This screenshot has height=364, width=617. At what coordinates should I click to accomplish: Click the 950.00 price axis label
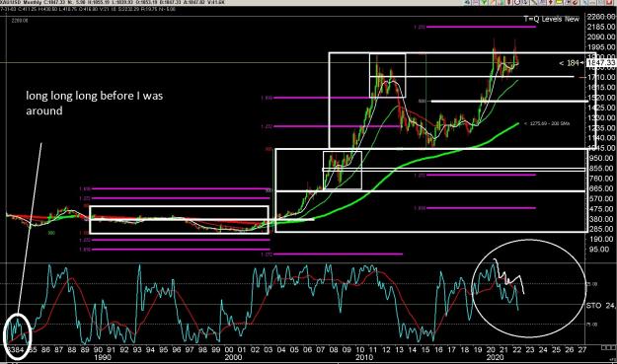[x=601, y=159]
